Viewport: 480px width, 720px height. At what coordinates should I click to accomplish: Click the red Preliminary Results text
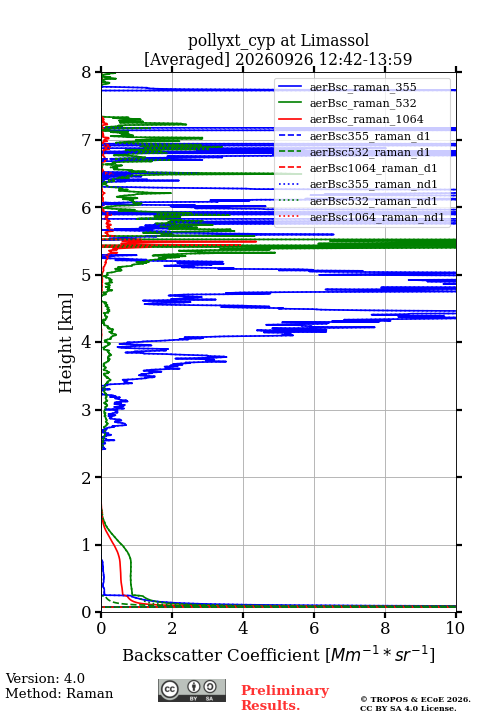coord(285,698)
